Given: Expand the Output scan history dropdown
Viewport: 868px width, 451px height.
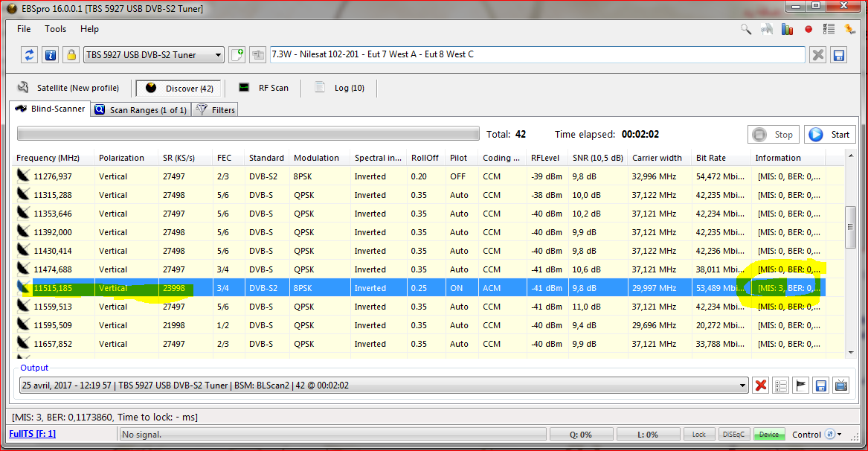Looking at the screenshot, I should (742, 386).
